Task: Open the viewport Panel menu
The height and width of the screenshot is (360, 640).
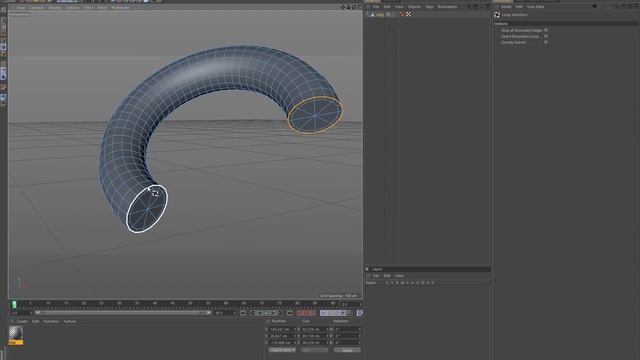Action: [x=102, y=7]
